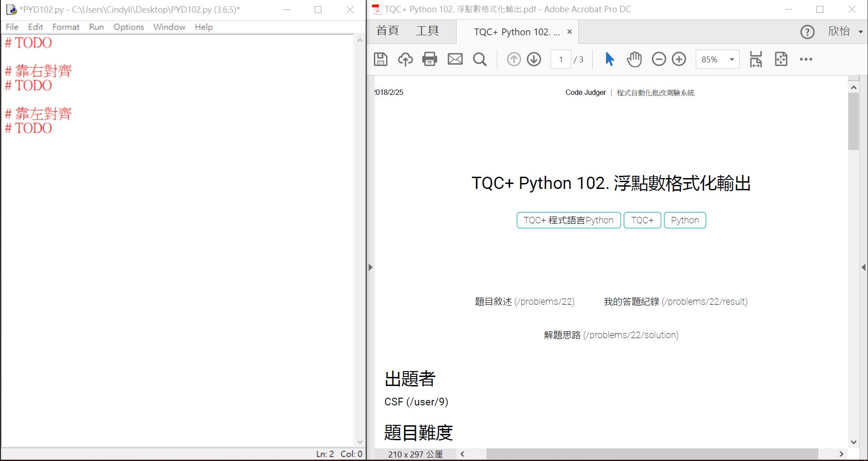Click the IDLE editor scroll up arrow
Viewport: 868px width, 461px height.
(x=360, y=40)
